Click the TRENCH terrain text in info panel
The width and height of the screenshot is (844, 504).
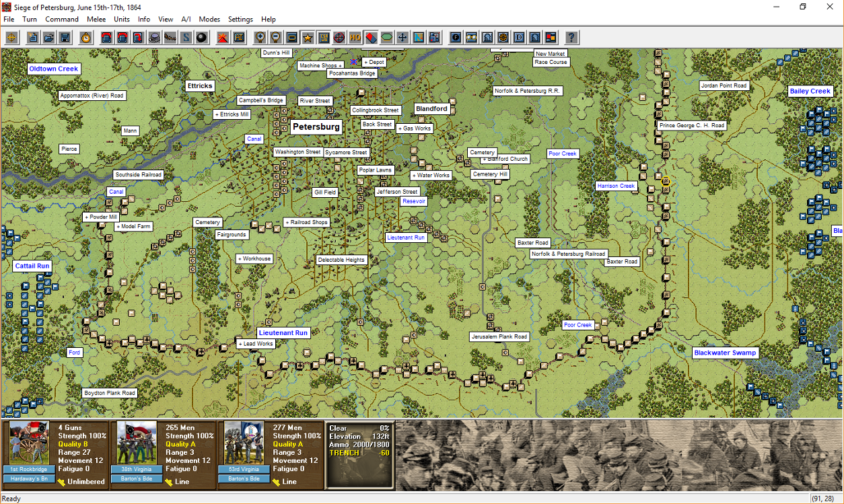(x=344, y=453)
